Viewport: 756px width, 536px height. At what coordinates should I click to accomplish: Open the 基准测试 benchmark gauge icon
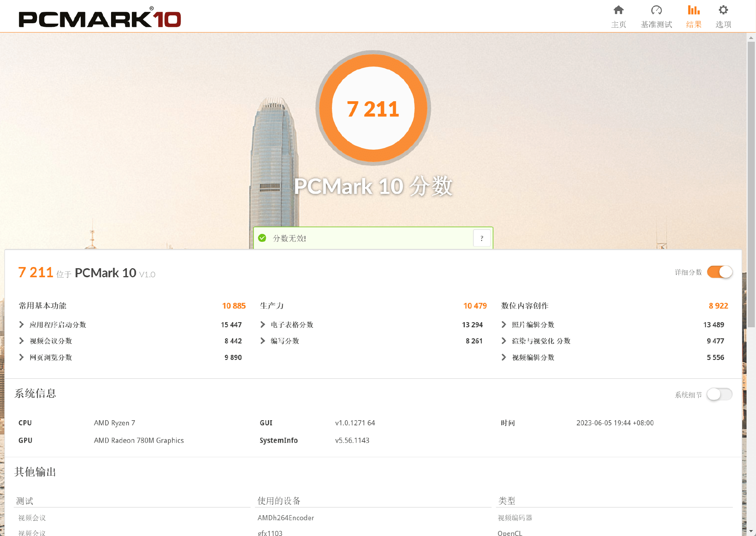click(x=656, y=10)
